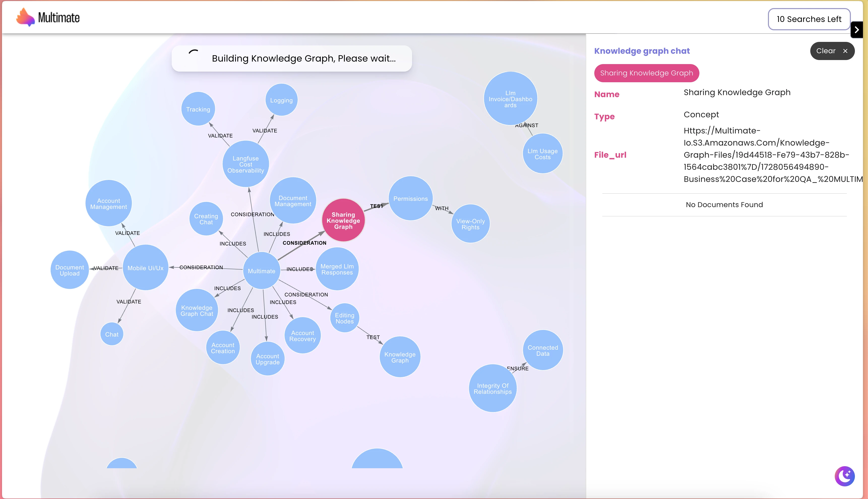Select the Chat node
Image resolution: width=868 pixels, height=499 pixels.
pos(112,334)
